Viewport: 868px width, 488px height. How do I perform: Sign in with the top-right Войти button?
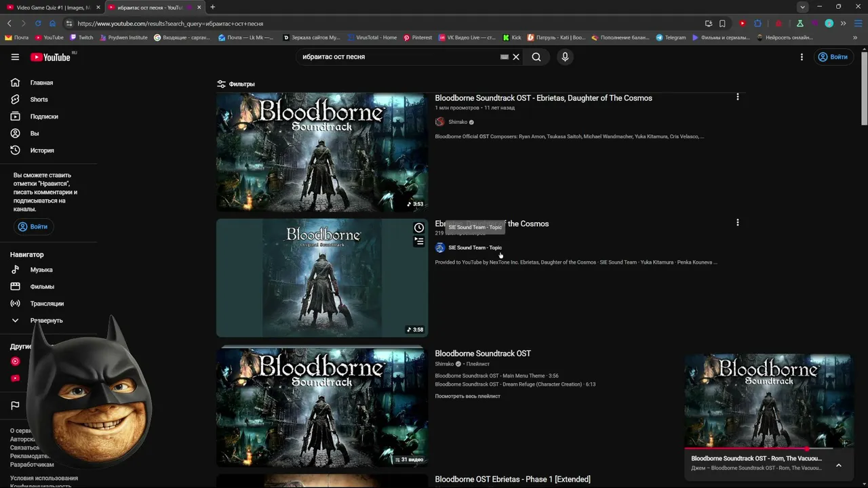point(833,57)
